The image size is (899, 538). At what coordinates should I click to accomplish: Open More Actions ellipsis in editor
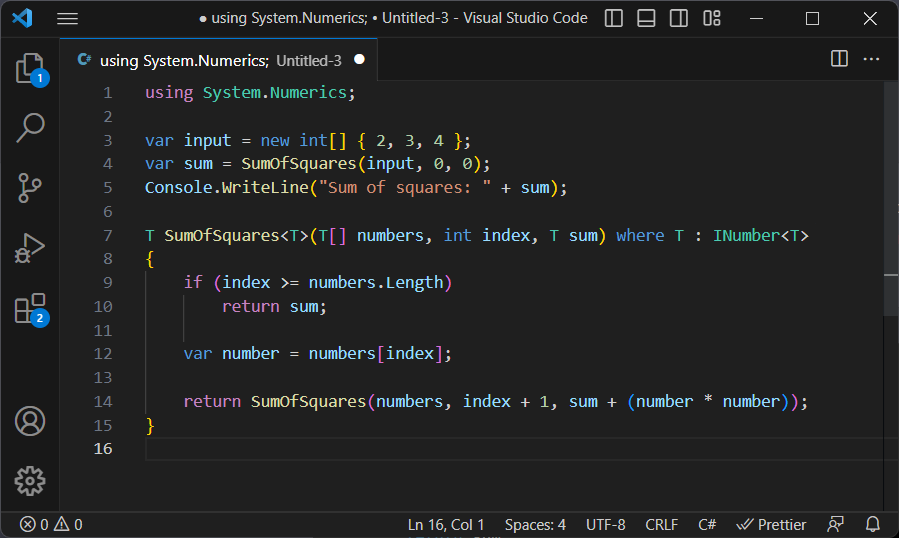871,59
